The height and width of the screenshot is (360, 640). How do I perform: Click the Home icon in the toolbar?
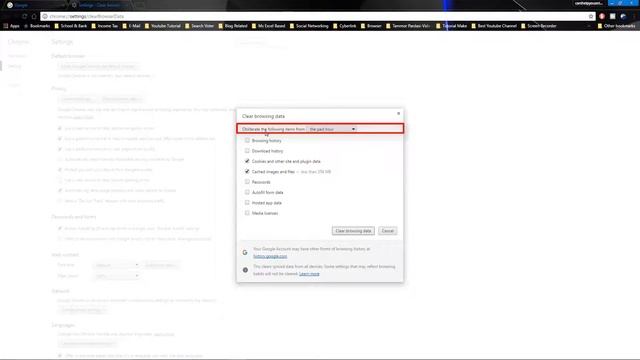pos(34,16)
